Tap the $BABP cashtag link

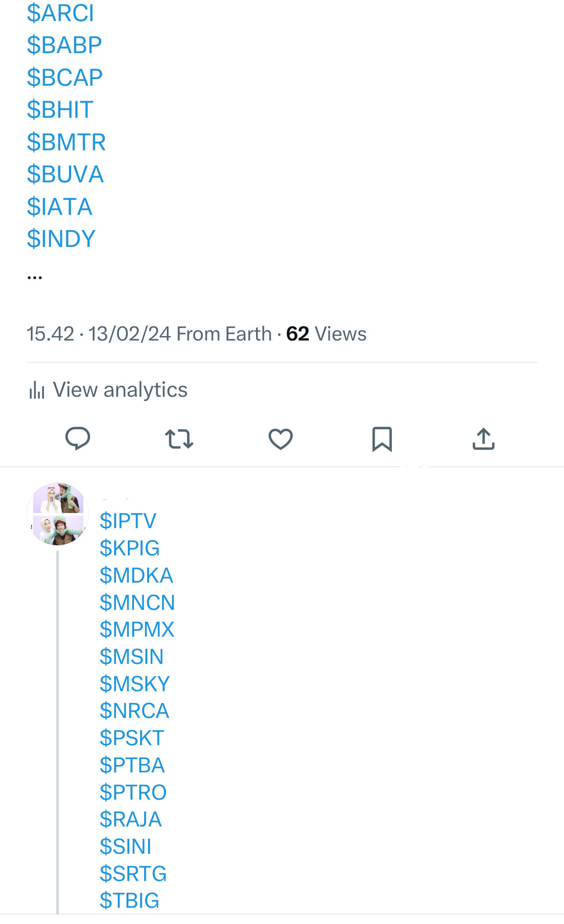pos(64,45)
